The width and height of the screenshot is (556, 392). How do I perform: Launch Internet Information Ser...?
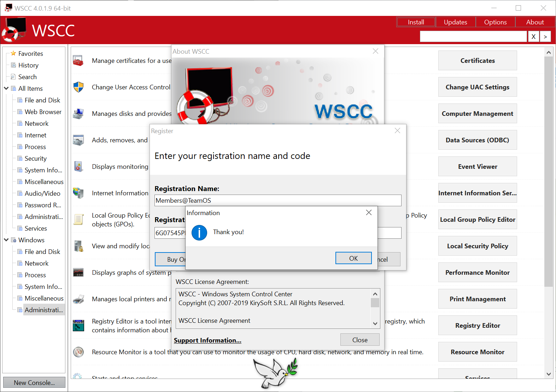(478, 193)
